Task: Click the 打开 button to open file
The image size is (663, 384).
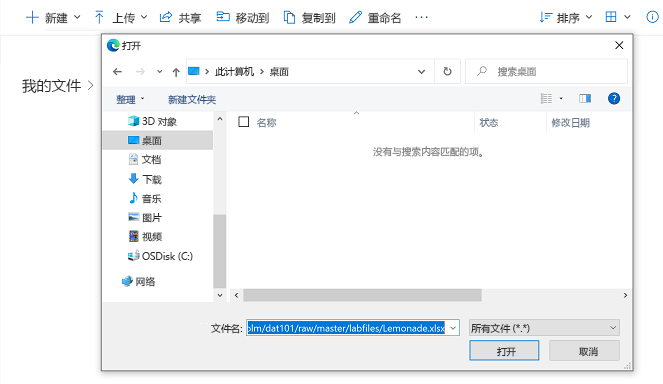Action: click(x=504, y=351)
